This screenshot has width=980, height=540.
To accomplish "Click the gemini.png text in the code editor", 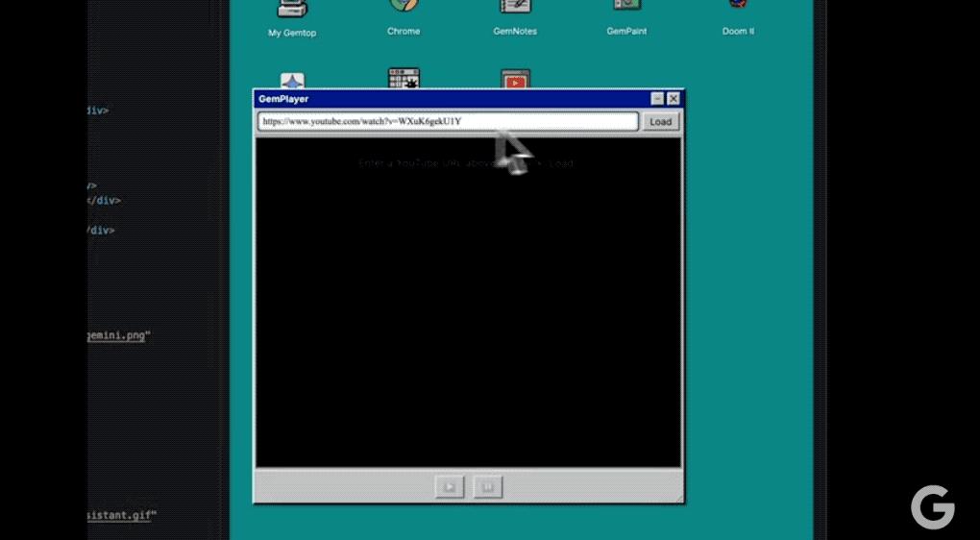I will [x=117, y=335].
